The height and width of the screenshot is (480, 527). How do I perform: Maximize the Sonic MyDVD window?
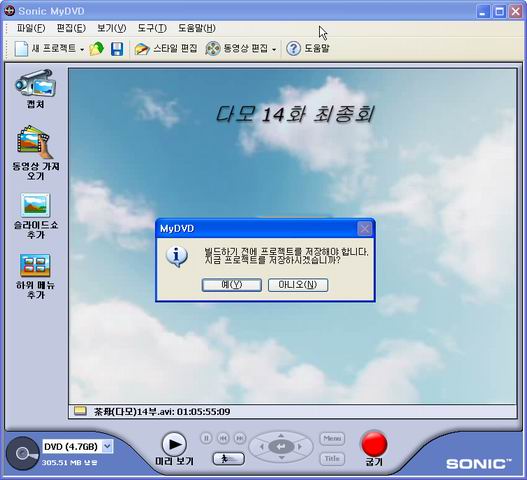pos(499,12)
